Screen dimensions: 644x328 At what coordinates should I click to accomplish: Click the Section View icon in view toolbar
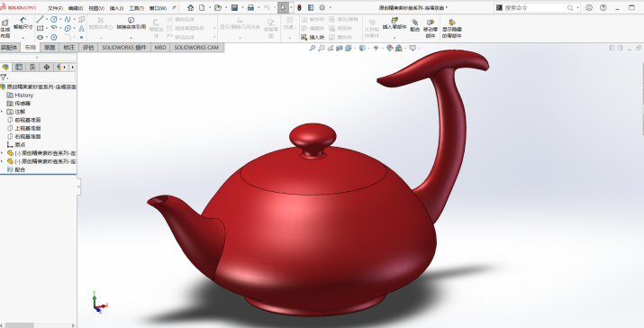click(340, 48)
